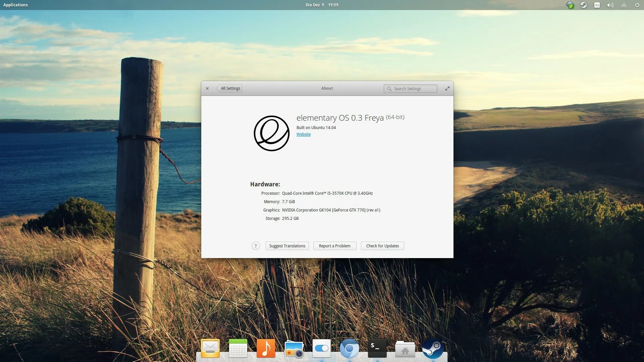Open the sound volume indicator

pos(610,5)
